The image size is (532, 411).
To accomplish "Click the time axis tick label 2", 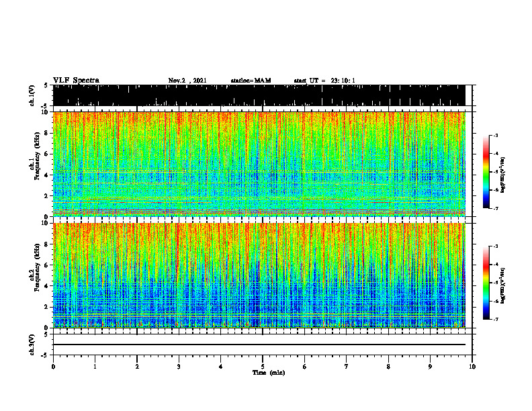I will coord(137,367).
